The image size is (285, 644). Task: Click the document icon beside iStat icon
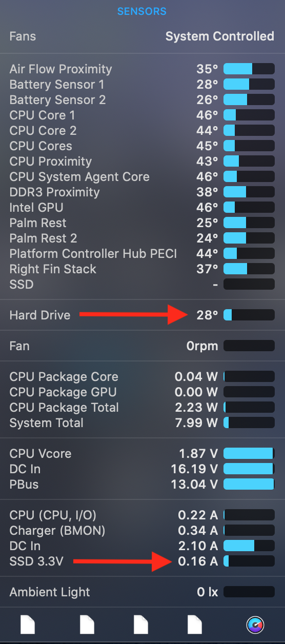pyautogui.click(x=195, y=625)
